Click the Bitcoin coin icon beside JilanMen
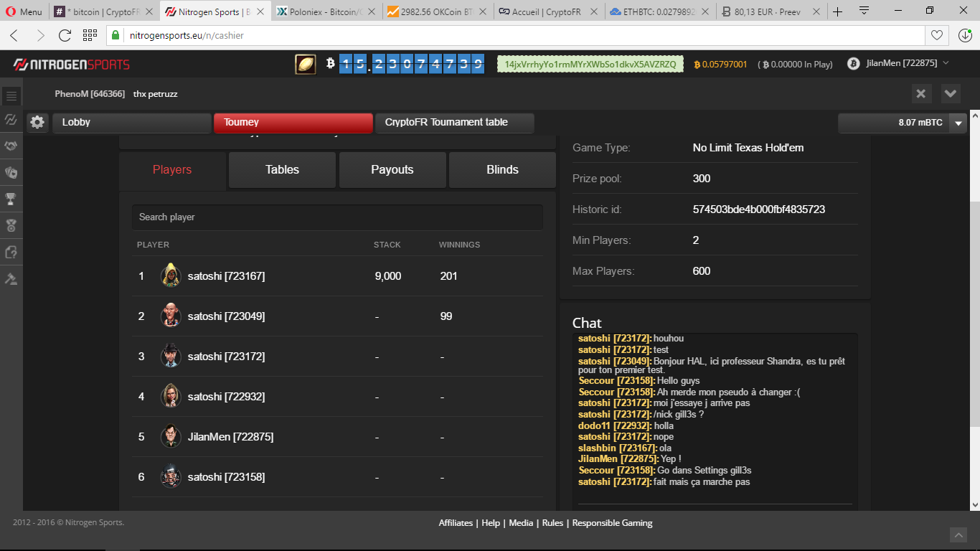The width and height of the screenshot is (980, 551). pyautogui.click(x=853, y=64)
